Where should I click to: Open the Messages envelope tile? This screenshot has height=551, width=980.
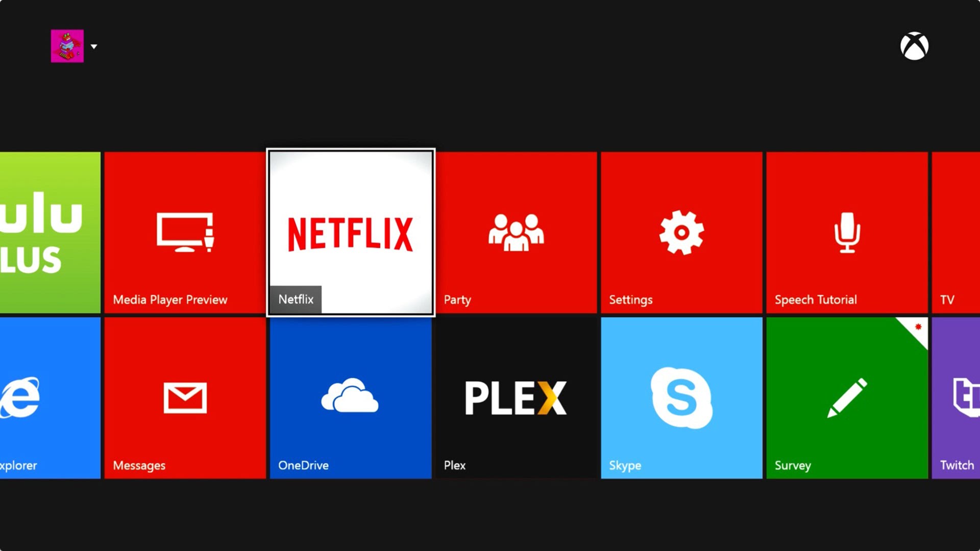coord(185,398)
